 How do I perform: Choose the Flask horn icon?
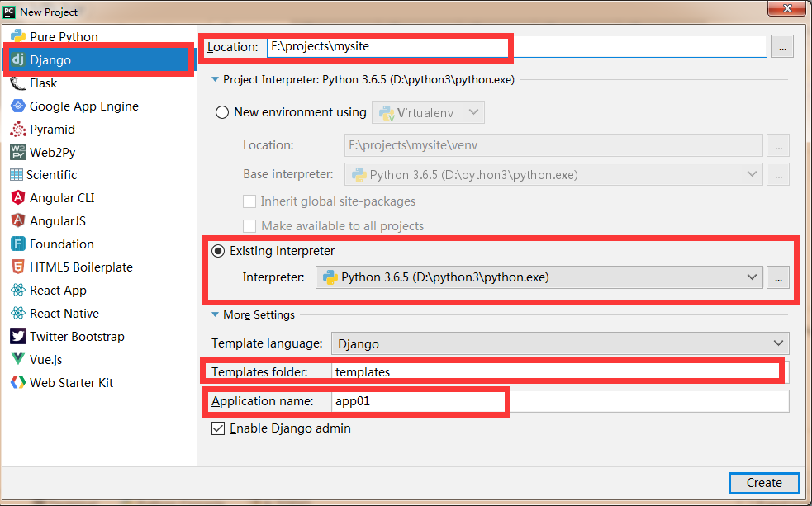(18, 83)
